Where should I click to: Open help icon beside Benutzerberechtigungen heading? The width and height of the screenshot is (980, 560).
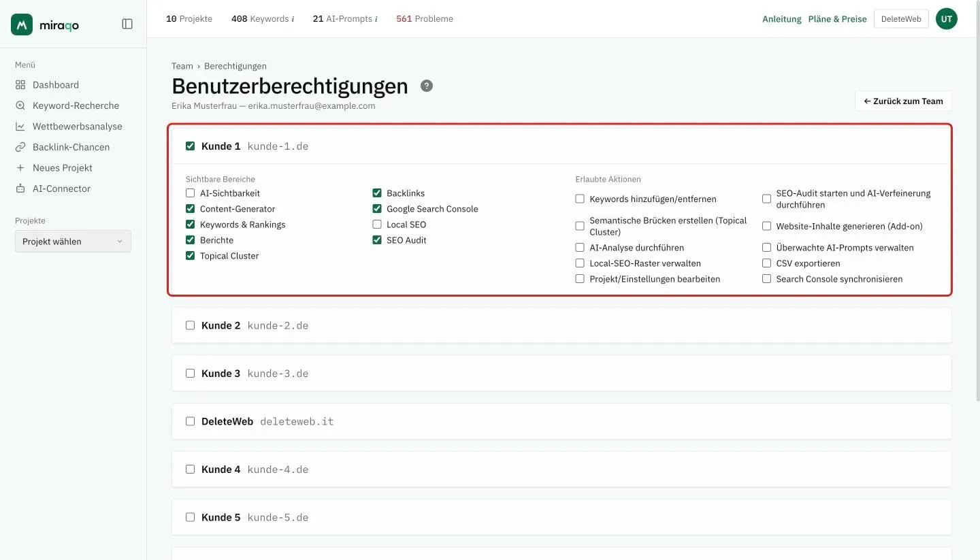427,86
